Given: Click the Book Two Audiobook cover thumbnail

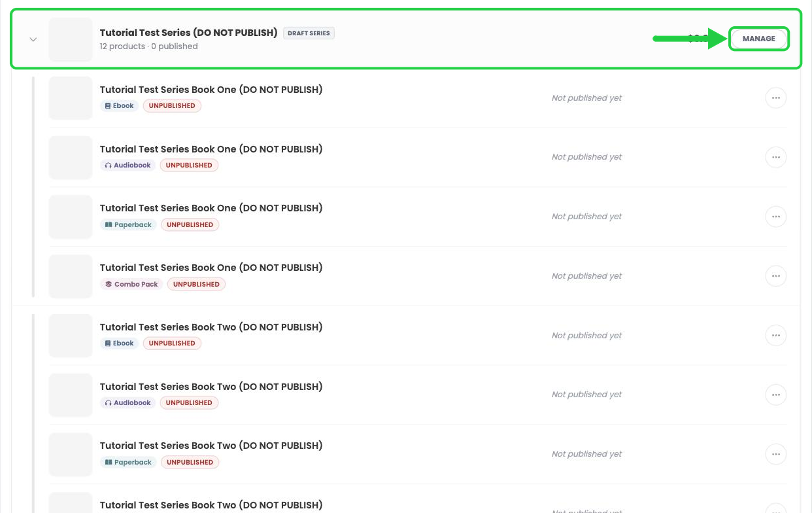Looking at the screenshot, I should point(71,395).
